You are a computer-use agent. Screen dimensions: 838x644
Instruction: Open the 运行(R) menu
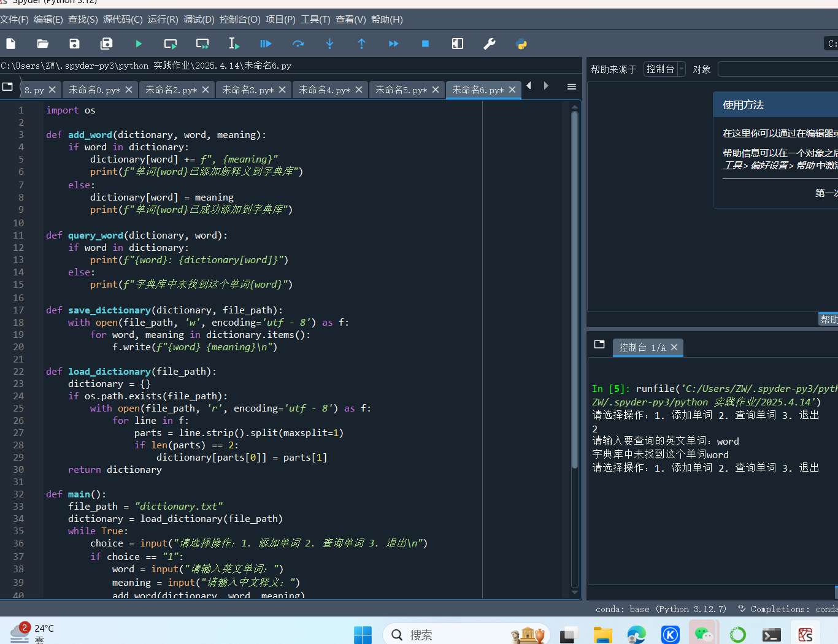[163, 20]
